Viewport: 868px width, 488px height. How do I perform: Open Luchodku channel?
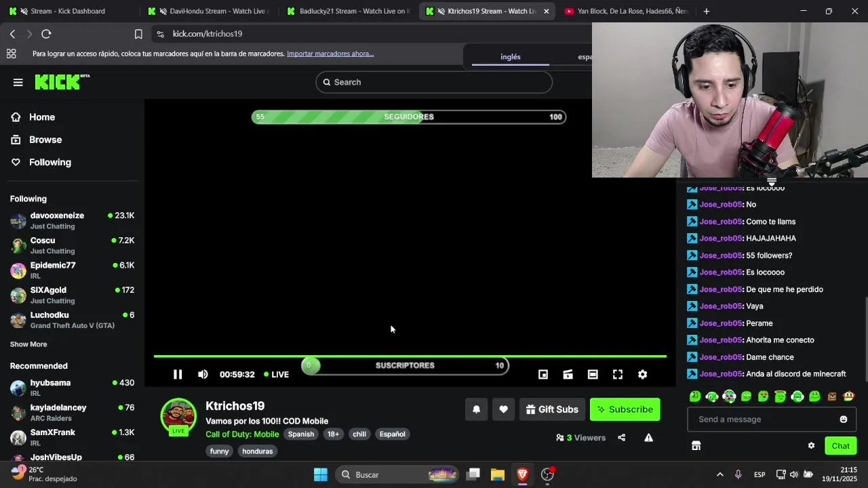coord(73,320)
